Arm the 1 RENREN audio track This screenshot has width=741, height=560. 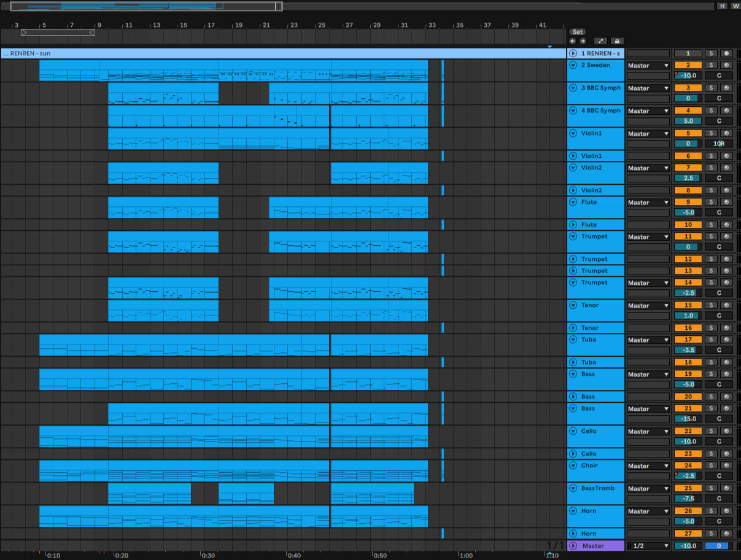pyautogui.click(x=726, y=53)
